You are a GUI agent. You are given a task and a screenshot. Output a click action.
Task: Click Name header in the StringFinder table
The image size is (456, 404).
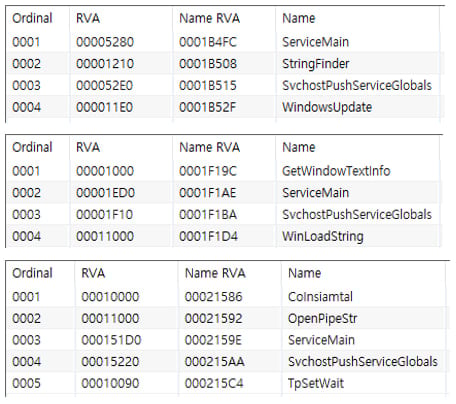pyautogui.click(x=299, y=18)
